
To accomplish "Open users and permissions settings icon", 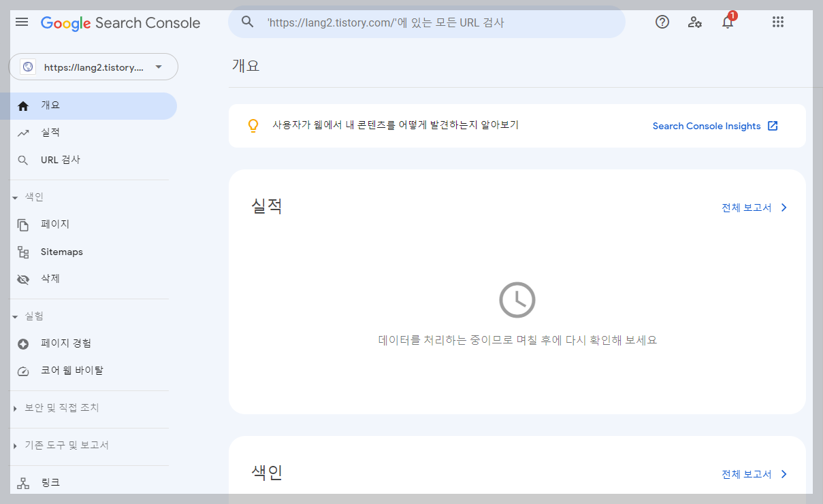I will coord(695,22).
